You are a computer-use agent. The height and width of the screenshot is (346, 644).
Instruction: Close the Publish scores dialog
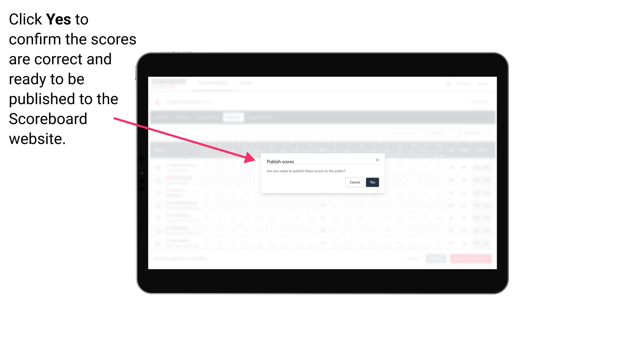click(377, 160)
